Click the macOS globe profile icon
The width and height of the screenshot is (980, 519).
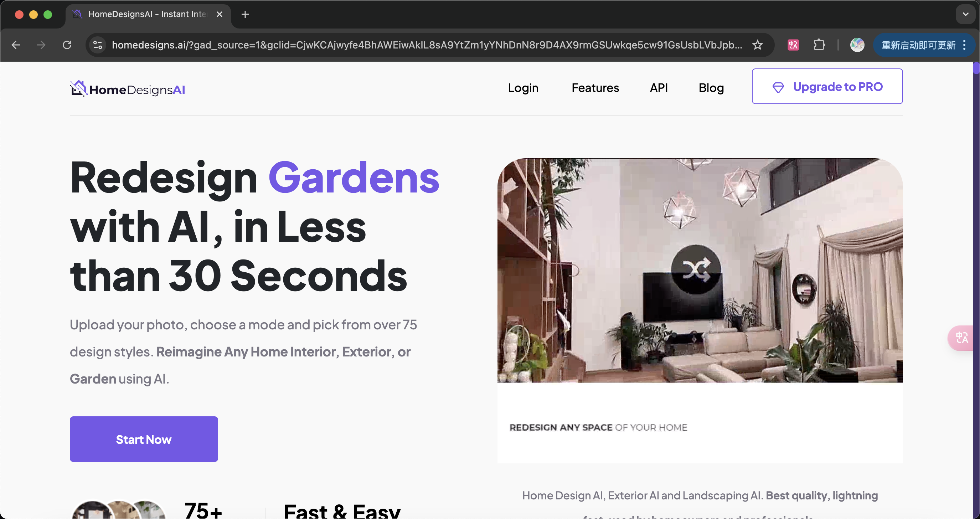(857, 45)
